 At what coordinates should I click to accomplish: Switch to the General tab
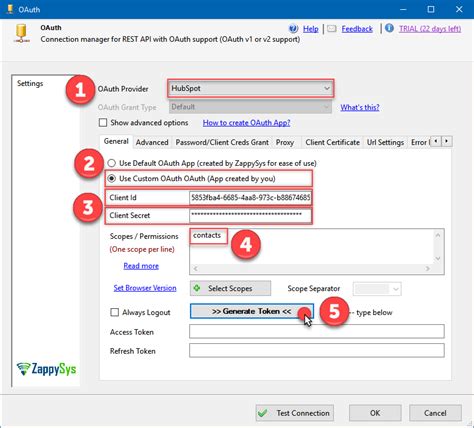116,141
